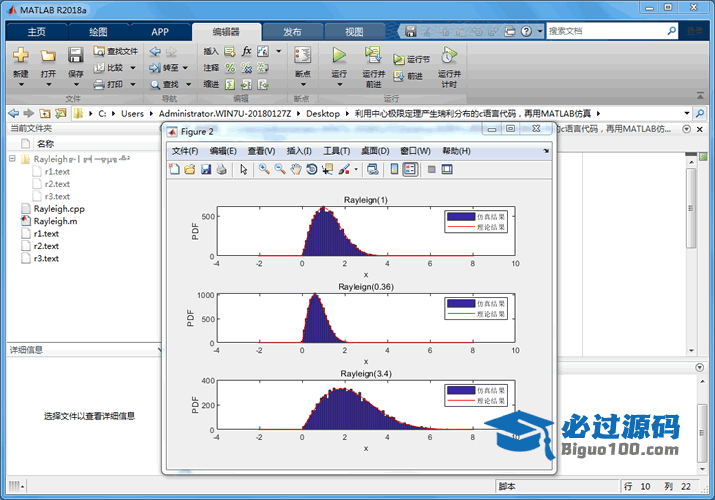Open the 帮助(H) menu in Figure 2

point(456,151)
